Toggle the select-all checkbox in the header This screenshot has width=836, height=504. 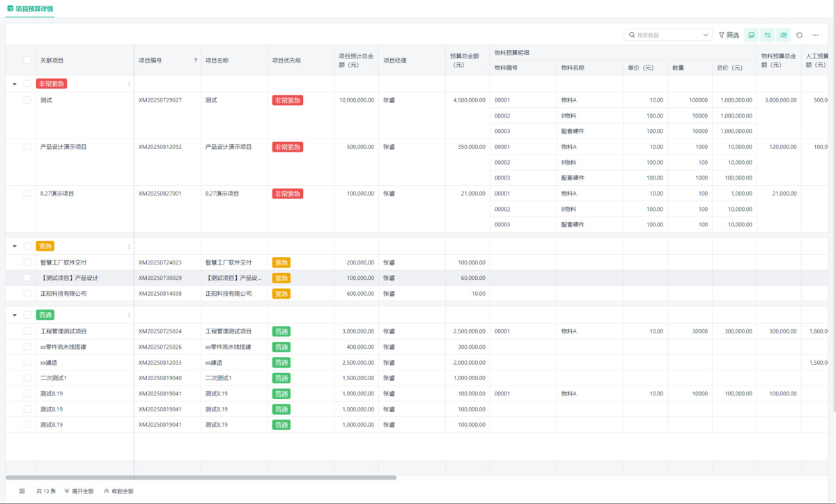tap(27, 61)
